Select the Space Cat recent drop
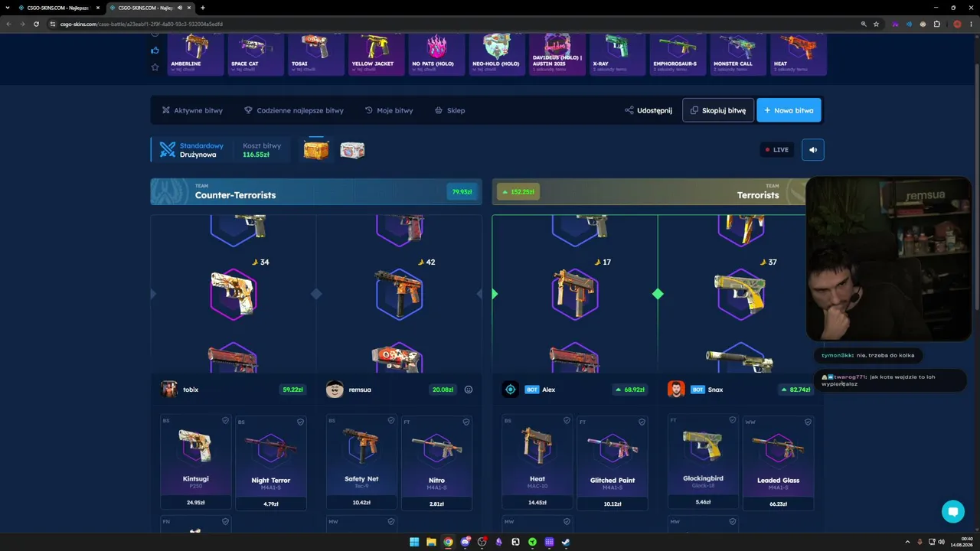The height and width of the screenshot is (551, 980). [x=256, y=54]
